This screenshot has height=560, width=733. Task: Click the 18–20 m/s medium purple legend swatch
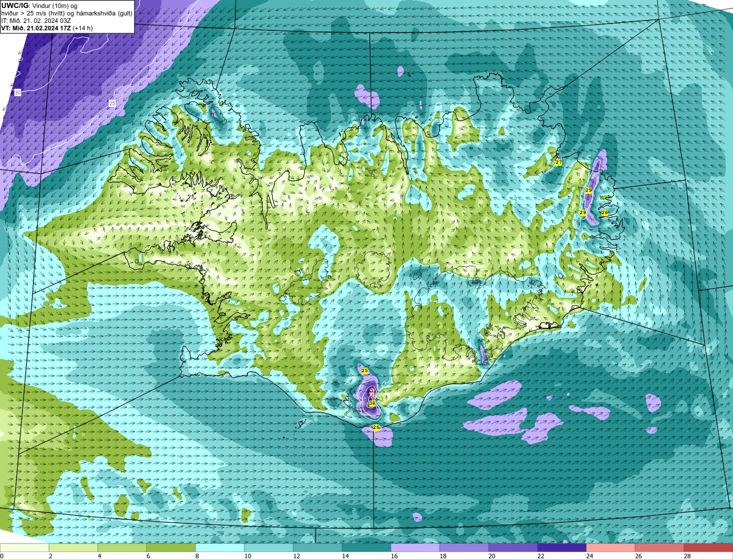pyautogui.click(x=464, y=547)
